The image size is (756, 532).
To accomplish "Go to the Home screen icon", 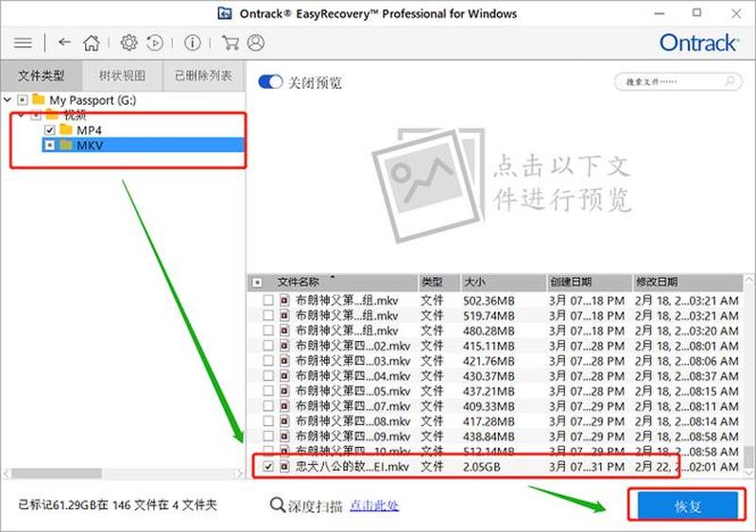I will click(91, 43).
